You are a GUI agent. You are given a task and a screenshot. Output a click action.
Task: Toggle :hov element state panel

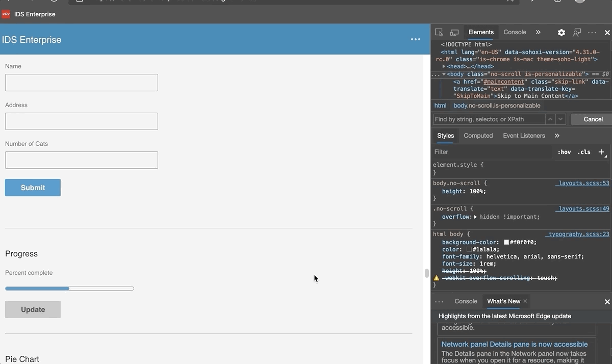564,152
